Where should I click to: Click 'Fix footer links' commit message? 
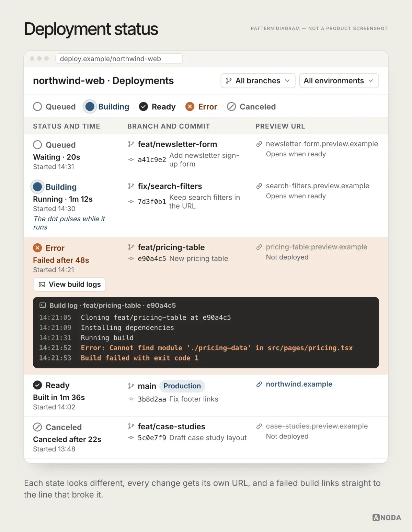pyautogui.click(x=194, y=399)
